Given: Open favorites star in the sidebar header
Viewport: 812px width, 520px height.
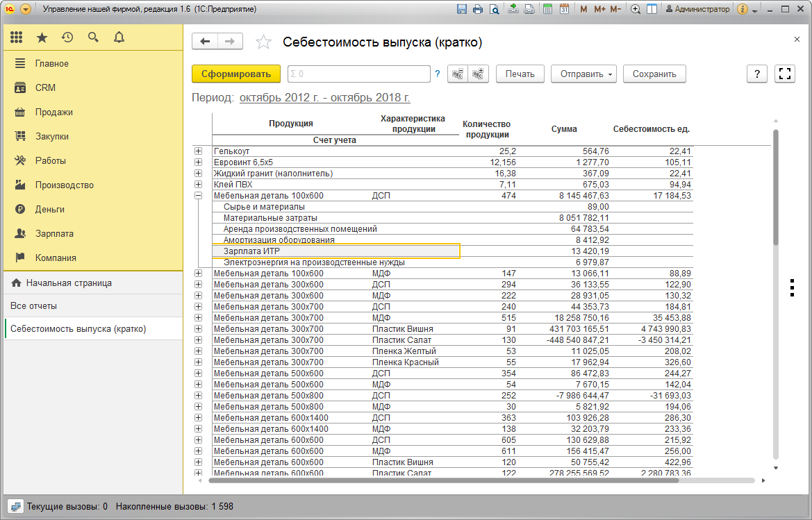Looking at the screenshot, I should (x=42, y=37).
